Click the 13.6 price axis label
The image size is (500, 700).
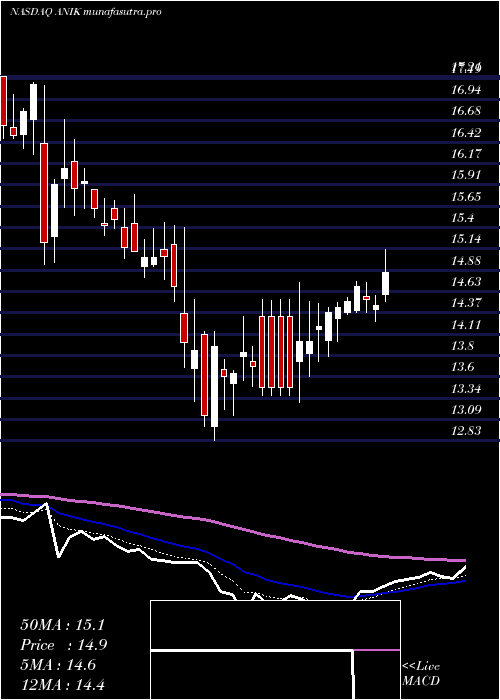tap(463, 367)
